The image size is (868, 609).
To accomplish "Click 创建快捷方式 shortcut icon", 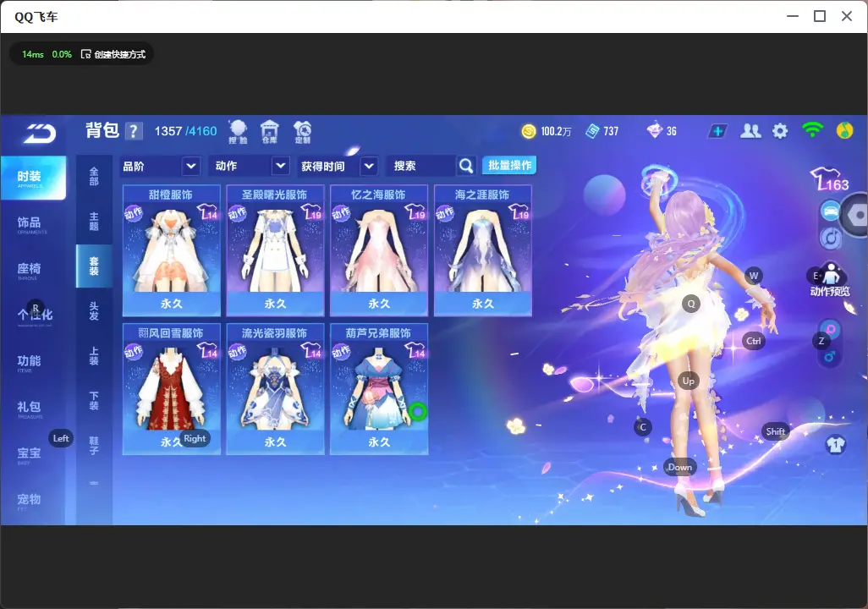I will tap(85, 54).
